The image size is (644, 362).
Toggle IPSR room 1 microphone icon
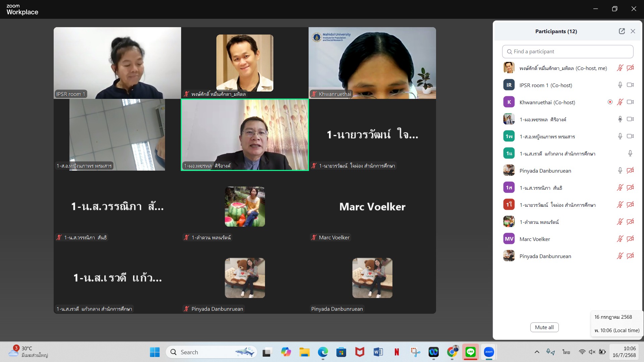click(620, 85)
